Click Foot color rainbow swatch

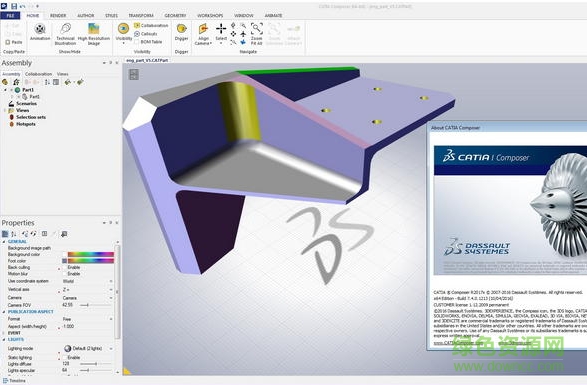pos(91,261)
